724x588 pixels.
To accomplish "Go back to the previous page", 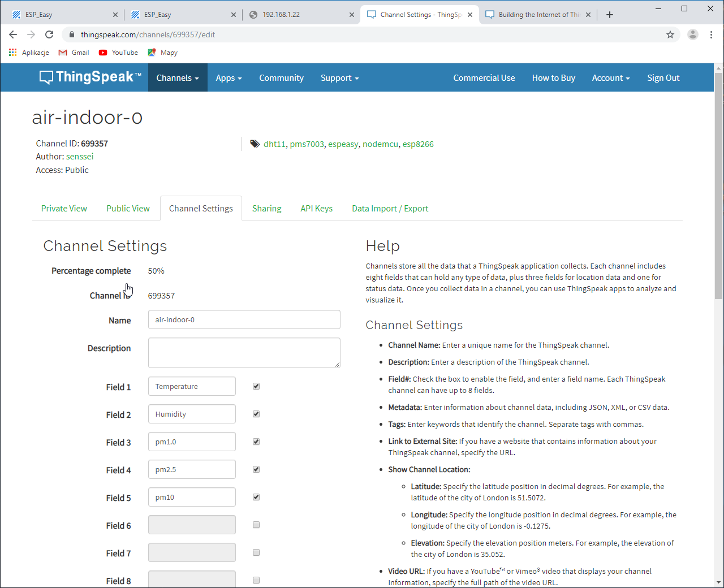I will click(13, 34).
